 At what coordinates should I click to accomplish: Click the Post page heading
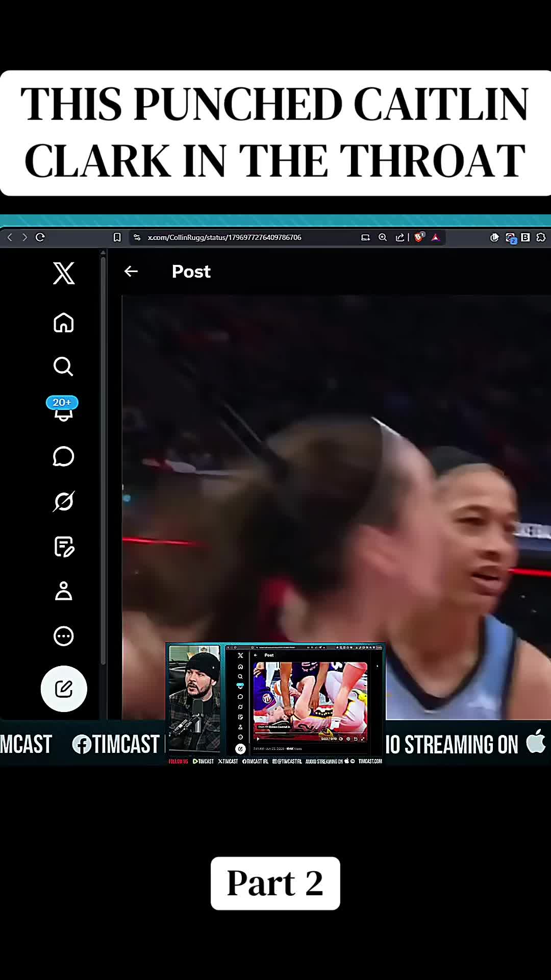tap(191, 272)
